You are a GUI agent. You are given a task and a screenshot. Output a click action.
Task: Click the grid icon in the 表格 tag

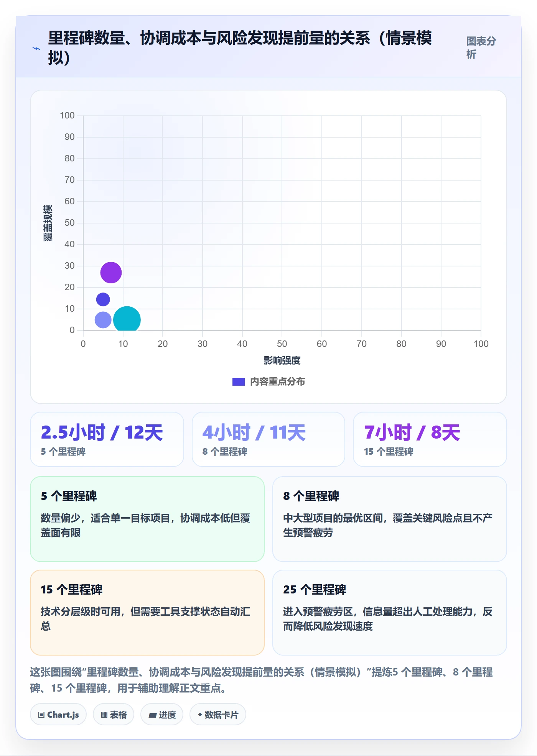click(x=104, y=715)
